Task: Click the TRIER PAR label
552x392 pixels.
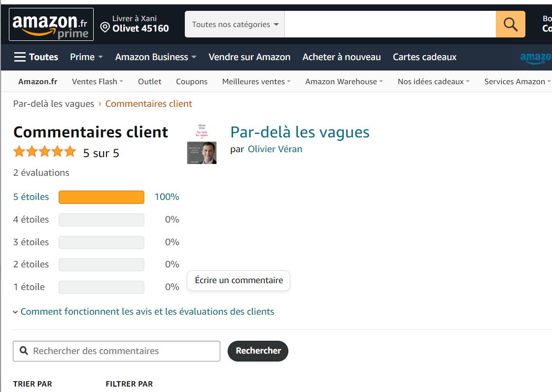Action: [x=33, y=384]
